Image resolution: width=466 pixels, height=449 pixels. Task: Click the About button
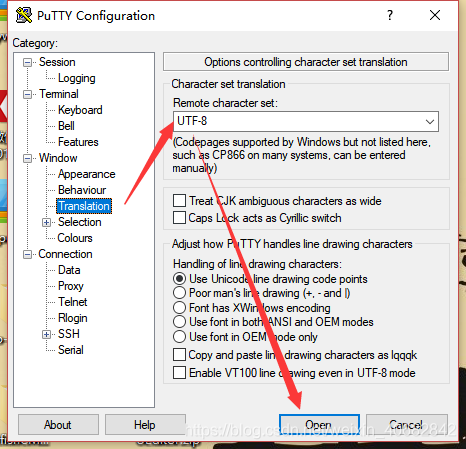click(58, 425)
